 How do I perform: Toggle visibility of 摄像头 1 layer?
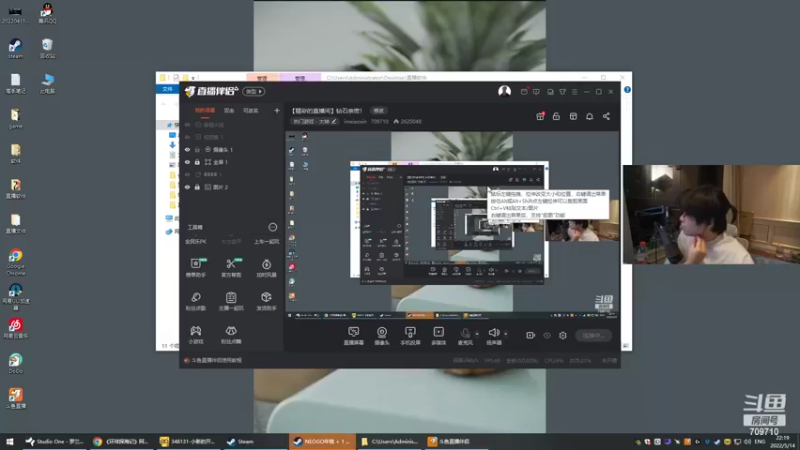pyautogui.click(x=187, y=149)
